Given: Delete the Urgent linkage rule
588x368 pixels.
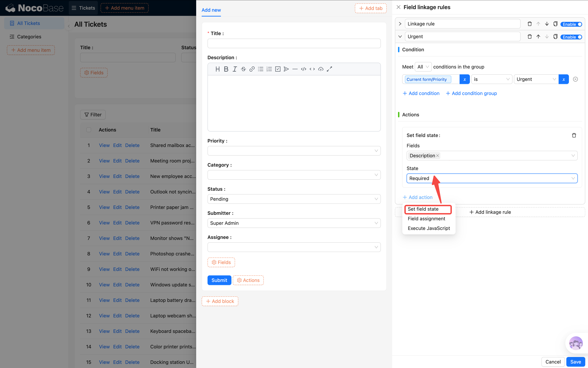Looking at the screenshot, I should coord(529,37).
